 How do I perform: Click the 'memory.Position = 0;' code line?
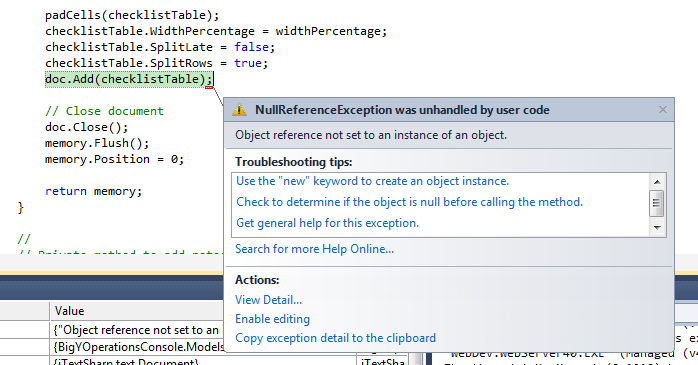point(114,159)
